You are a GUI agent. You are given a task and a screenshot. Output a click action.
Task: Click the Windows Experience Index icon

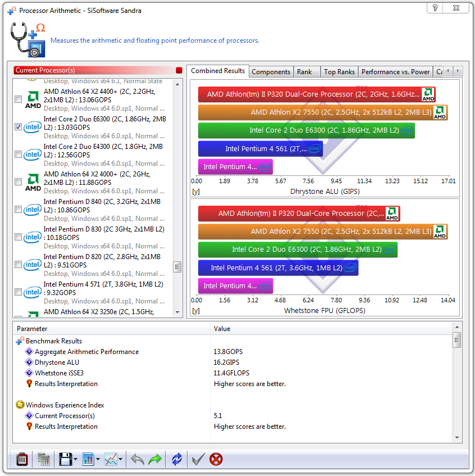tap(20, 405)
